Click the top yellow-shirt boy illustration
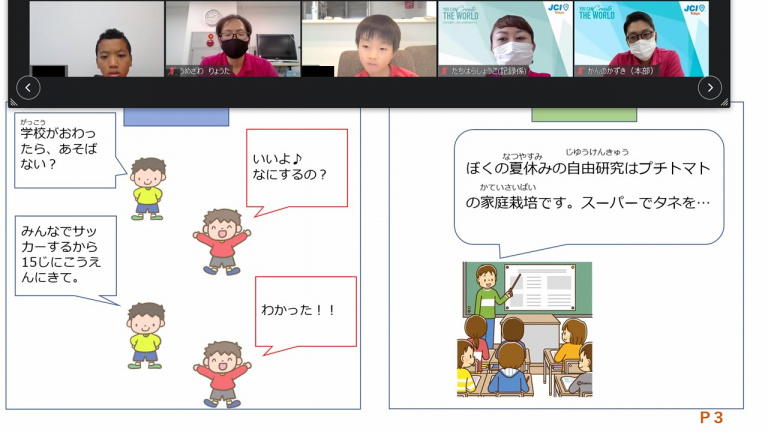768x432 pixels. pos(148,186)
